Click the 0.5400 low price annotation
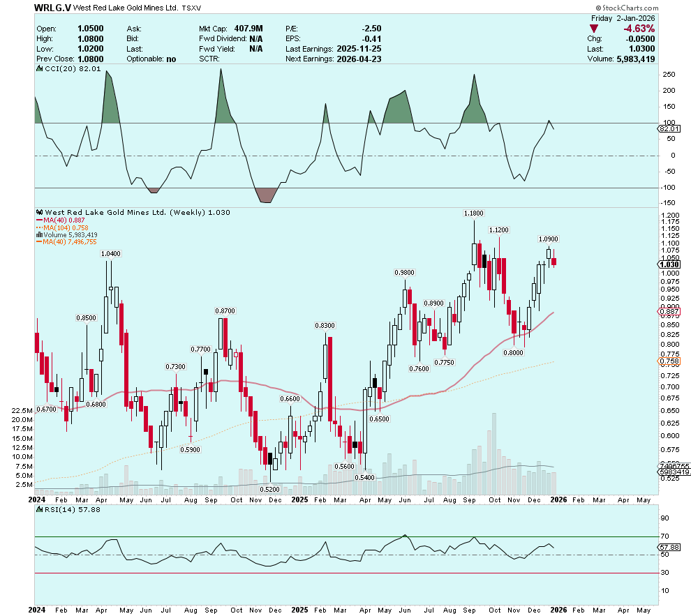Screen dimensions: 691x616 click(365, 477)
